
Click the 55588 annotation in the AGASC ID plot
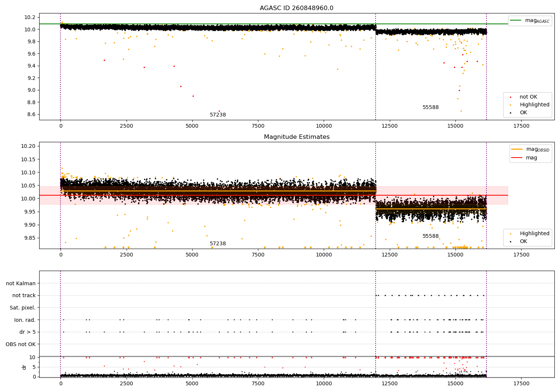tap(430, 108)
